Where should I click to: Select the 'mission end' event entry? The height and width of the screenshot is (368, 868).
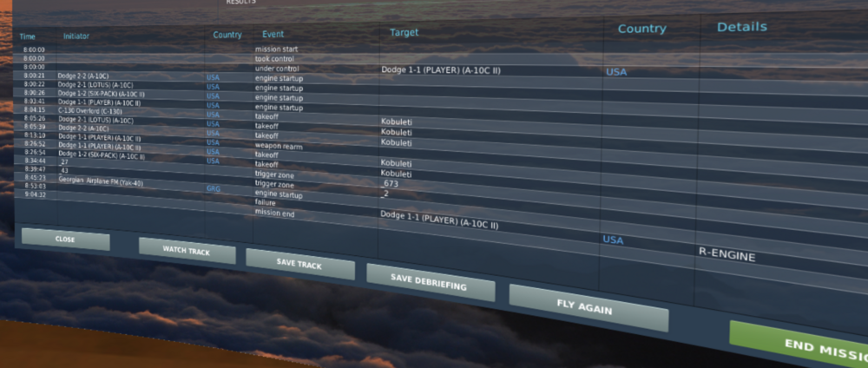(274, 214)
